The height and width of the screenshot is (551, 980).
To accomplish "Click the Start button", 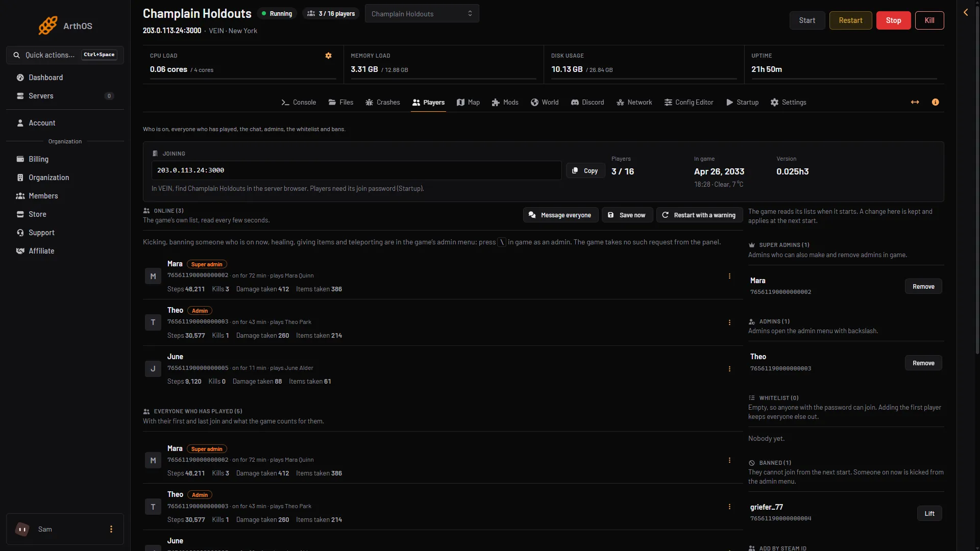I will pyautogui.click(x=807, y=20).
